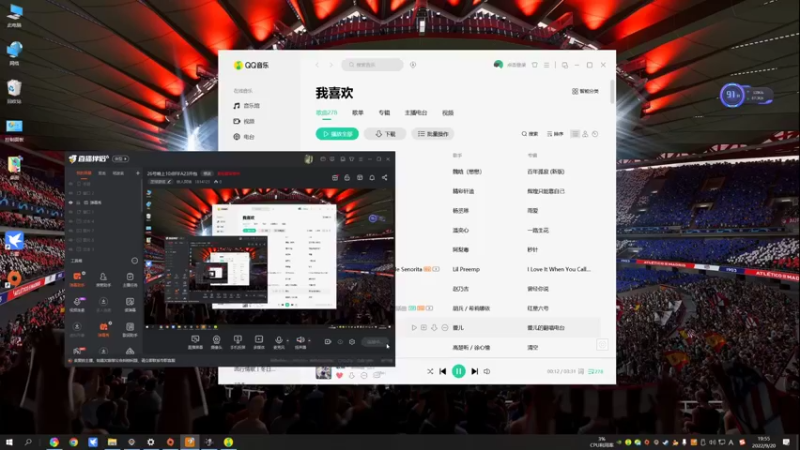The height and width of the screenshot is (450, 800).
Task: Click the QQ Music user avatar
Action: click(498, 64)
